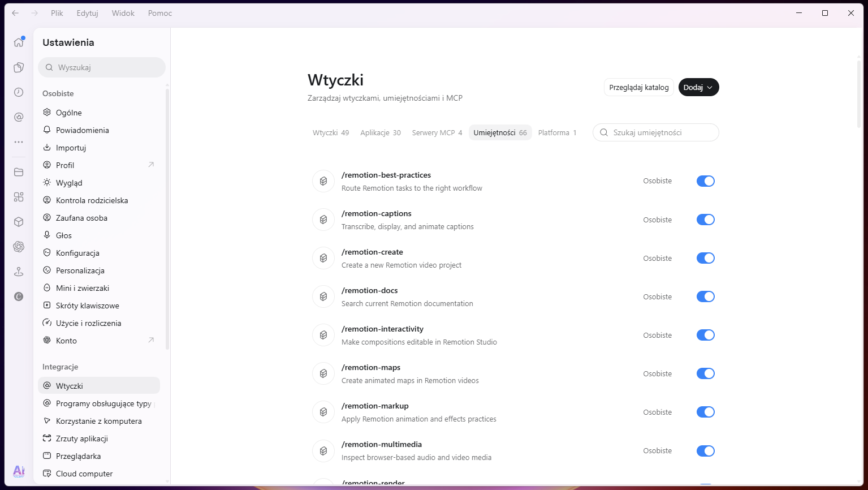Disable the /remotion-best-practices toggle
The image size is (868, 490).
click(706, 181)
